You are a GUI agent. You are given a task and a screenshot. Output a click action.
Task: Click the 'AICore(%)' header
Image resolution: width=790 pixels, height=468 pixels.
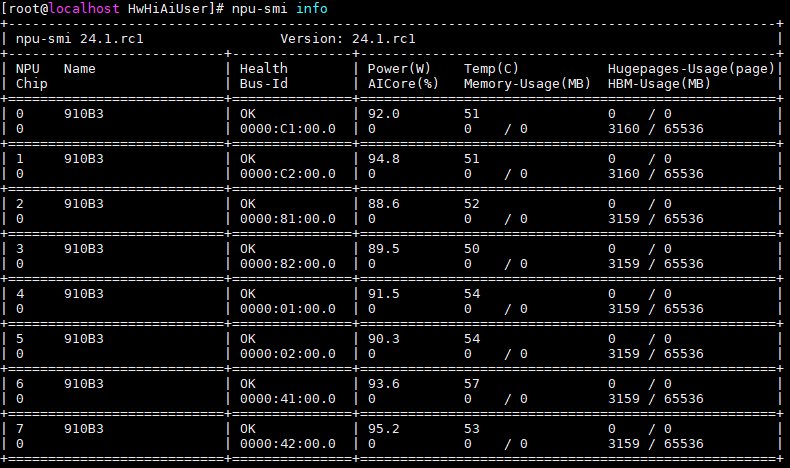pyautogui.click(x=403, y=84)
